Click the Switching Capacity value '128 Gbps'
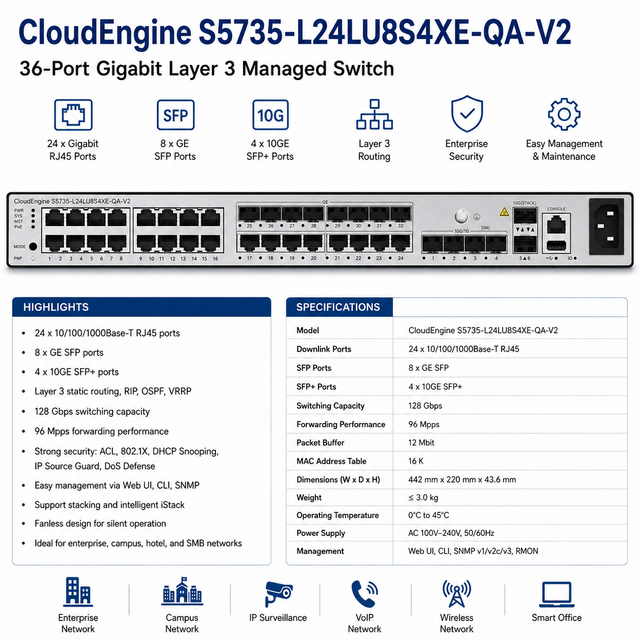This screenshot has height=640, width=640. 425,406
